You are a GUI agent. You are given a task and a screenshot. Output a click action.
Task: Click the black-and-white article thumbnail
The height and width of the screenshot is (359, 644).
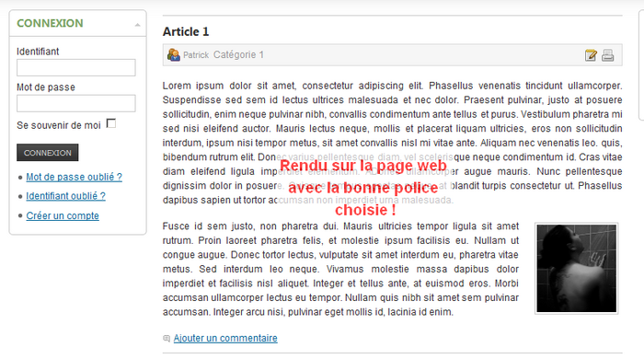tap(577, 269)
